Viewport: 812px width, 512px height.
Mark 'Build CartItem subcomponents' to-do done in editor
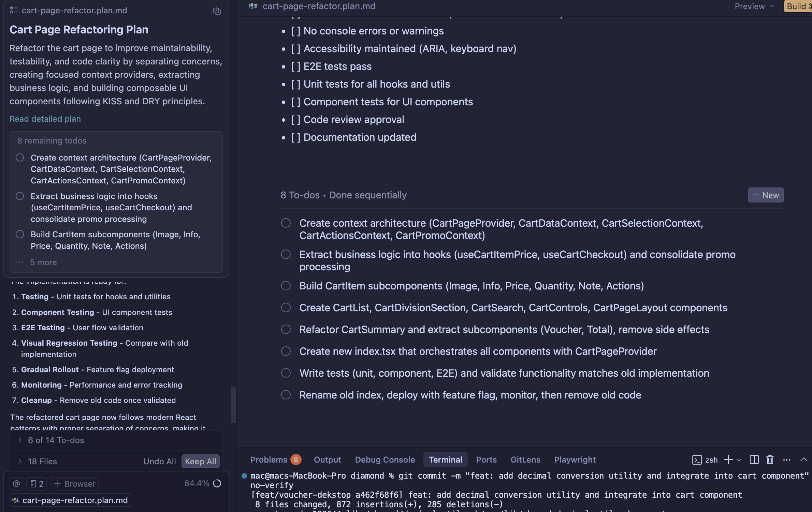pyautogui.click(x=286, y=286)
